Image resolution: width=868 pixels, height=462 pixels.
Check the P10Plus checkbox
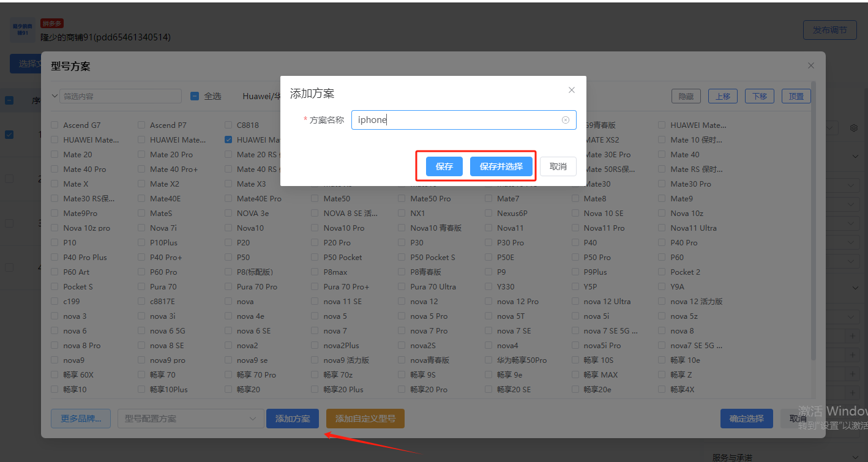(142, 243)
